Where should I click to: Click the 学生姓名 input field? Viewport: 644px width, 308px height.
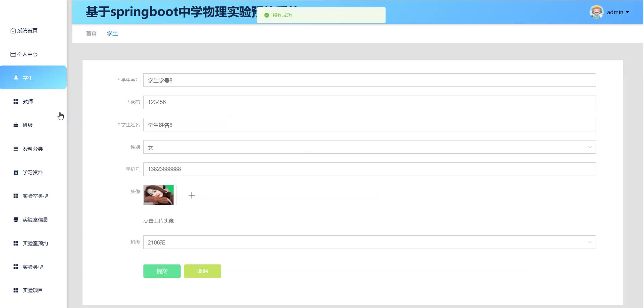tap(370, 125)
